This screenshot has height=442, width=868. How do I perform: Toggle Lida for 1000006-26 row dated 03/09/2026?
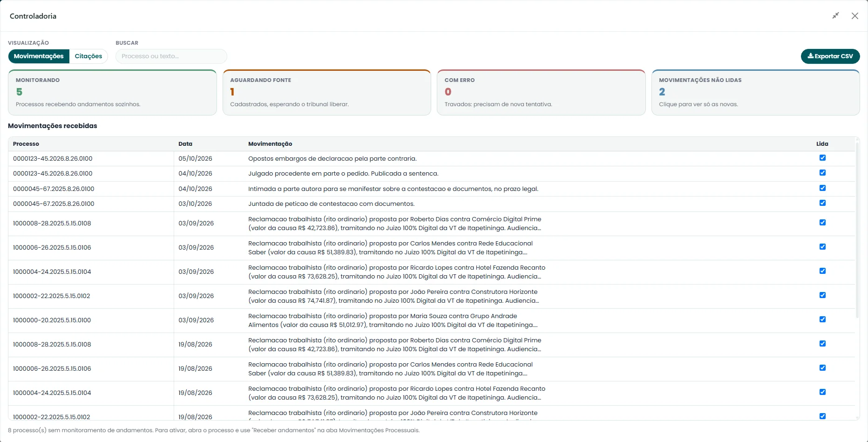(822, 247)
